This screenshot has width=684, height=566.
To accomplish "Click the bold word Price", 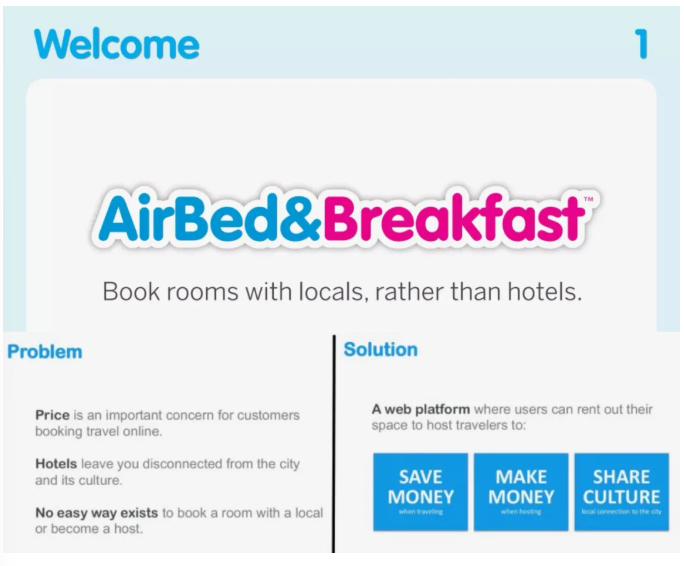I will tap(52, 415).
